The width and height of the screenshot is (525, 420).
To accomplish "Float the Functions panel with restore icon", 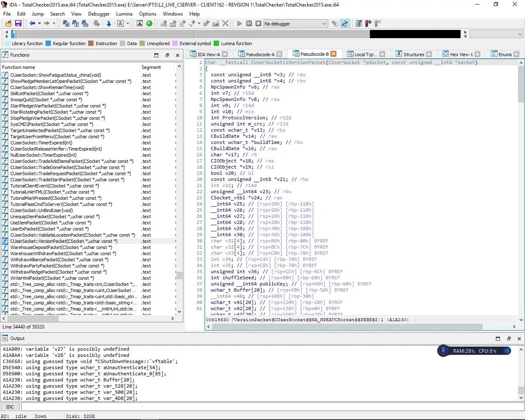I will (x=167, y=55).
